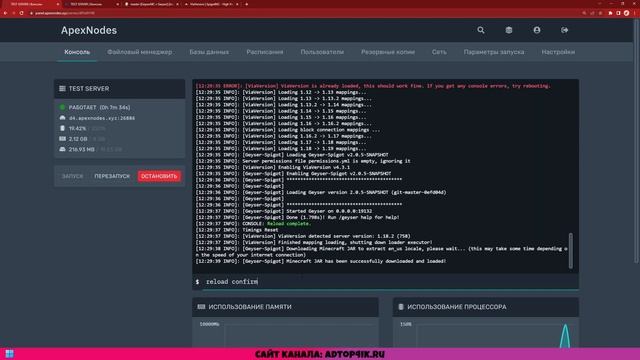The height and width of the screenshot is (360, 640).
Task: Switch to the Geyser SpigotMC browser tab
Action: point(151,4)
